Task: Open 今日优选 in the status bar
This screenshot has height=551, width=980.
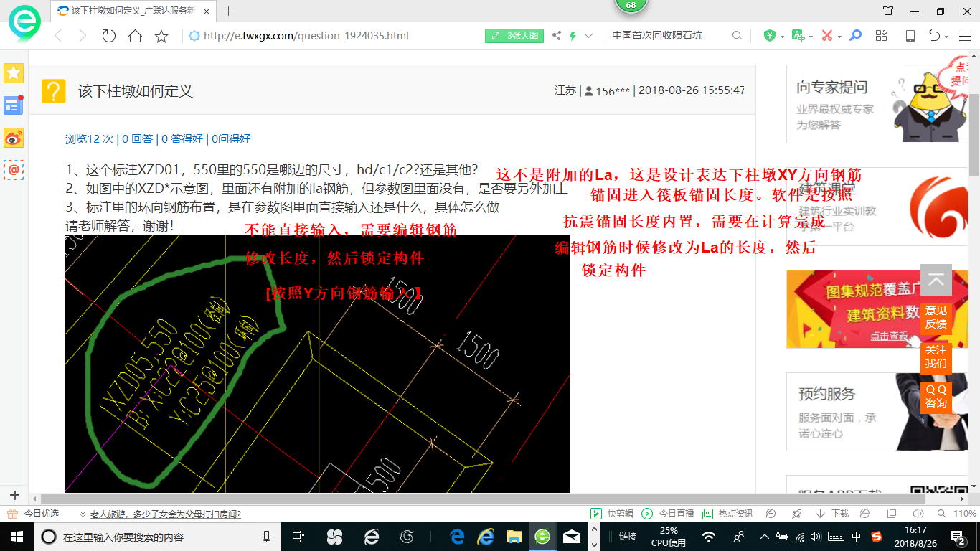Action: (x=33, y=514)
